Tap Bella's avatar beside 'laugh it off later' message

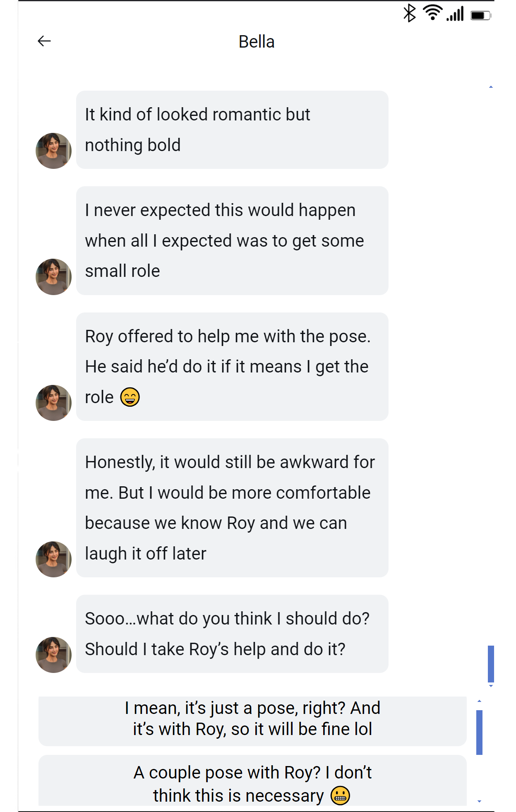53,559
